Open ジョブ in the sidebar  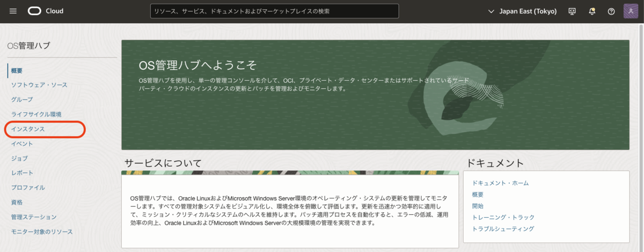[19, 159]
